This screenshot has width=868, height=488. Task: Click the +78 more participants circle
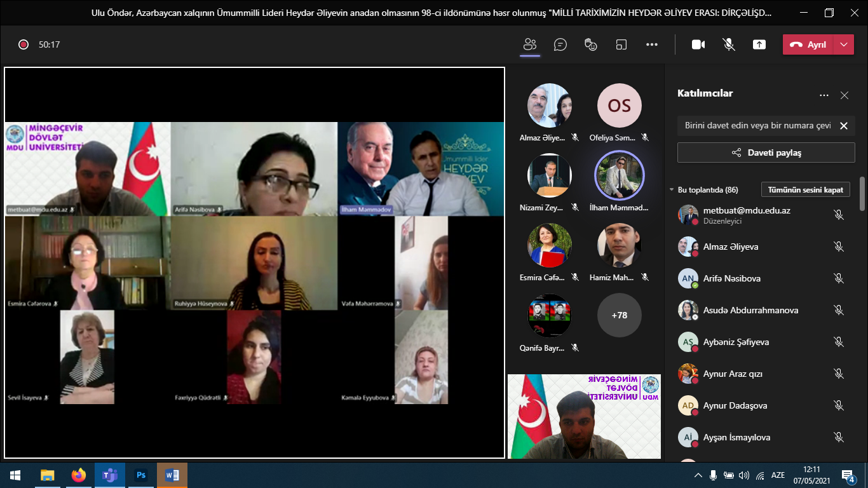point(619,315)
